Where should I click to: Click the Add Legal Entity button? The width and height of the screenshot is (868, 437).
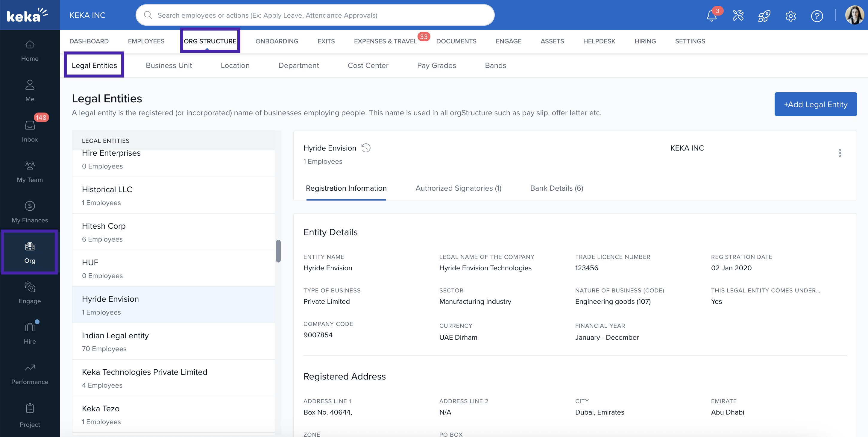pyautogui.click(x=815, y=104)
